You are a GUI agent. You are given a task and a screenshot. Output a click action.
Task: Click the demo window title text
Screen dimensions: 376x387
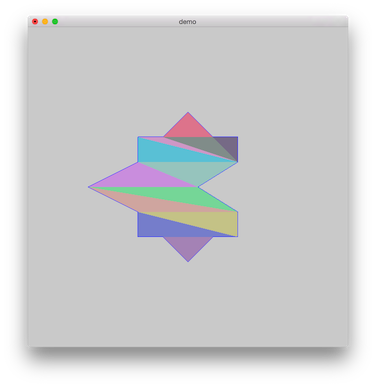pyautogui.click(x=187, y=22)
